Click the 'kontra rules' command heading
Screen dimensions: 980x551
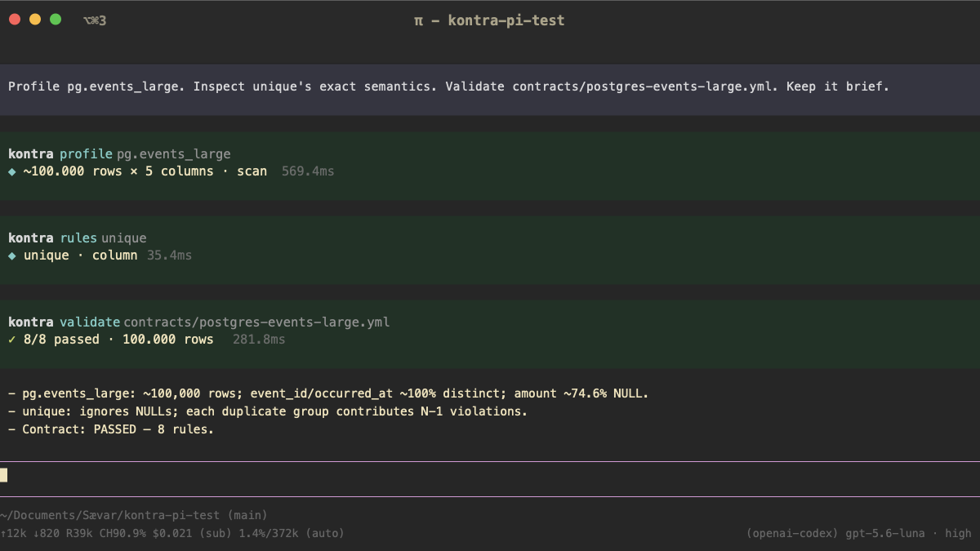[x=52, y=238]
